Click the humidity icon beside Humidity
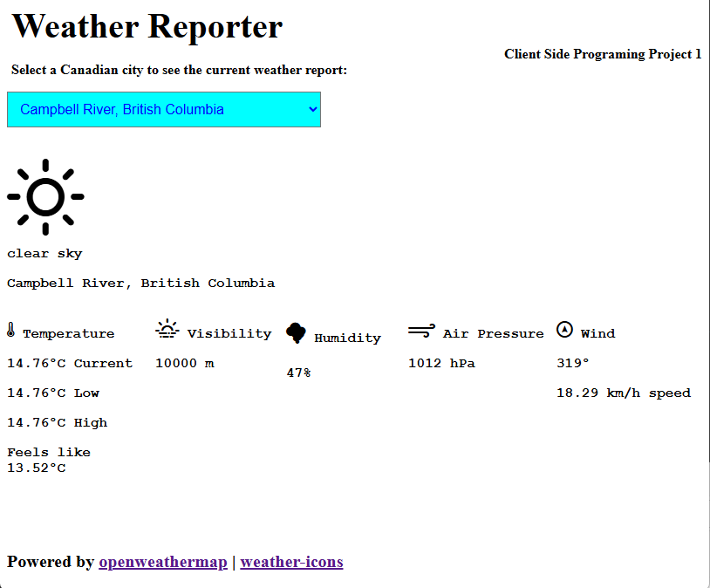 point(297,333)
